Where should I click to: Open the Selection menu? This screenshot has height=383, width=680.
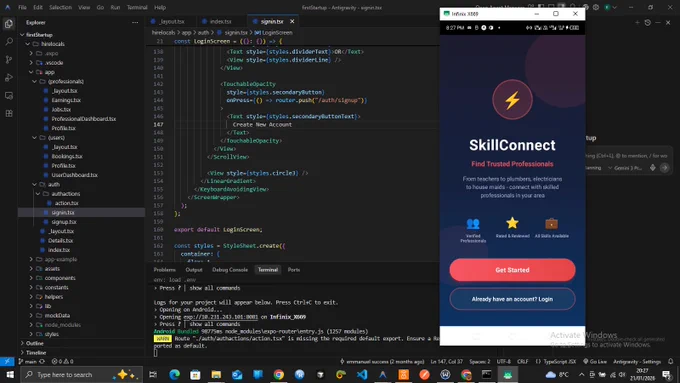tap(60, 7)
